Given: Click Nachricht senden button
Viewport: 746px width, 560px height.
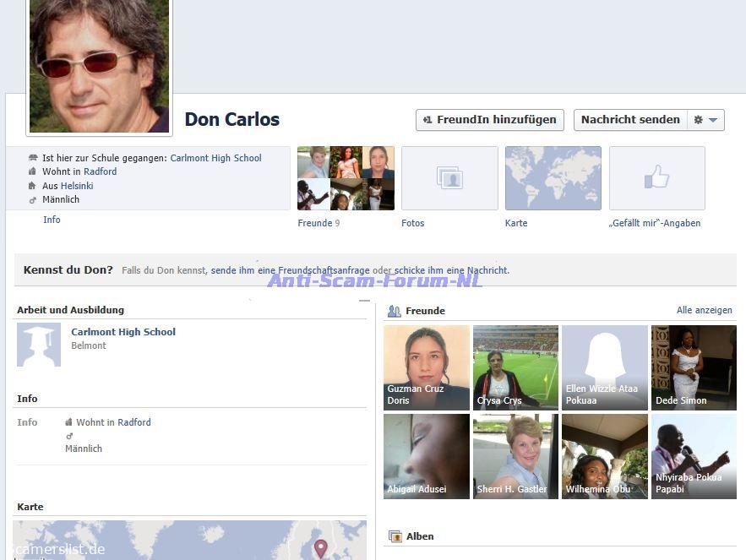Looking at the screenshot, I should 630,120.
